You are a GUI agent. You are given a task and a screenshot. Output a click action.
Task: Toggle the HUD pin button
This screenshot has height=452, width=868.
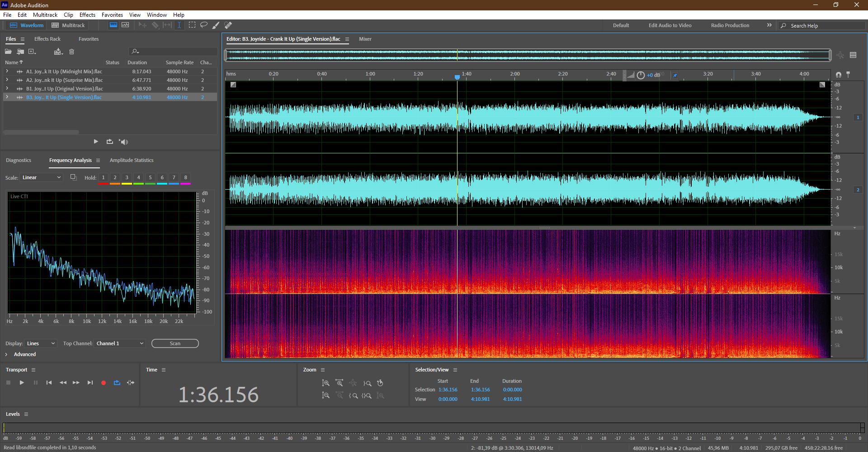[675, 76]
